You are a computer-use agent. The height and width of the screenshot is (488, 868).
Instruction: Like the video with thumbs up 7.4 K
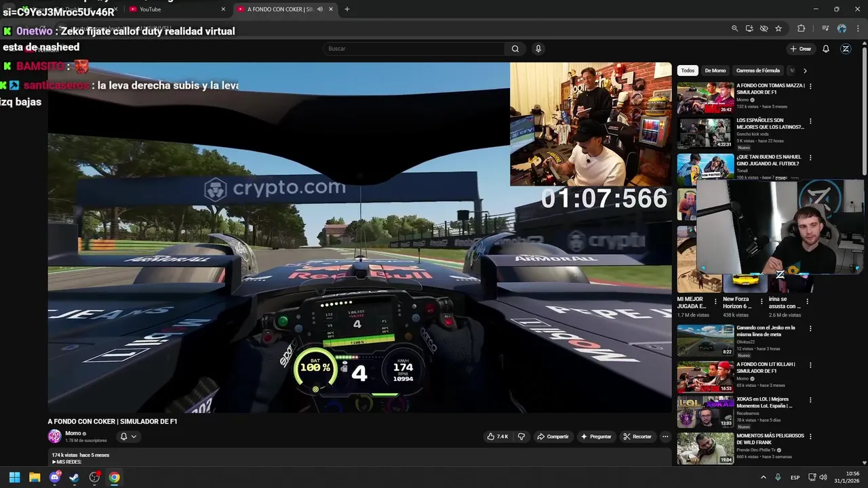pyautogui.click(x=498, y=436)
